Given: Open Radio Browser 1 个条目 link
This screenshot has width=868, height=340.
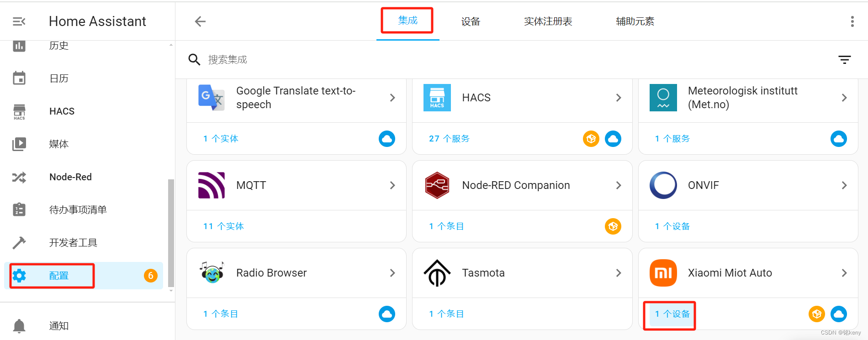Looking at the screenshot, I should coord(221,314).
